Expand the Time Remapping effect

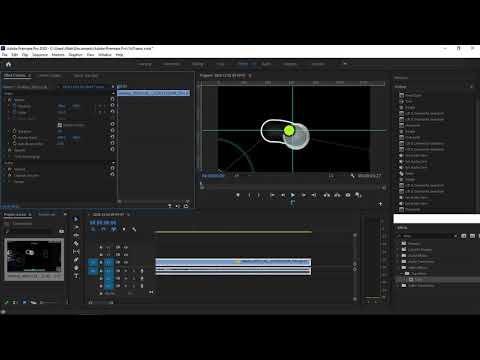(5, 156)
